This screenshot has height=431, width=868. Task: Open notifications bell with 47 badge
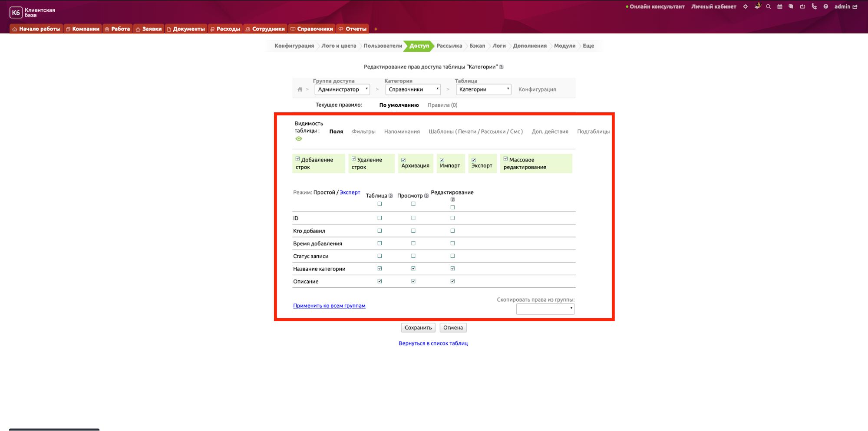(757, 6)
